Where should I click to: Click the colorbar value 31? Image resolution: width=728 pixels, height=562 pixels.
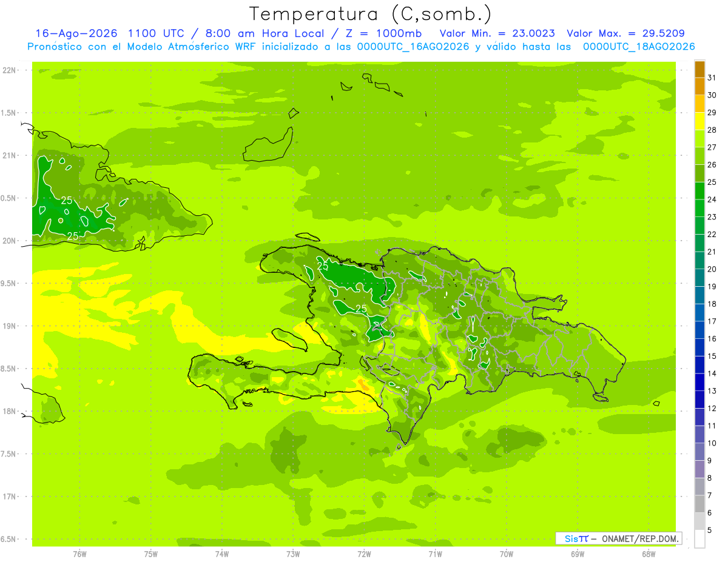point(712,78)
